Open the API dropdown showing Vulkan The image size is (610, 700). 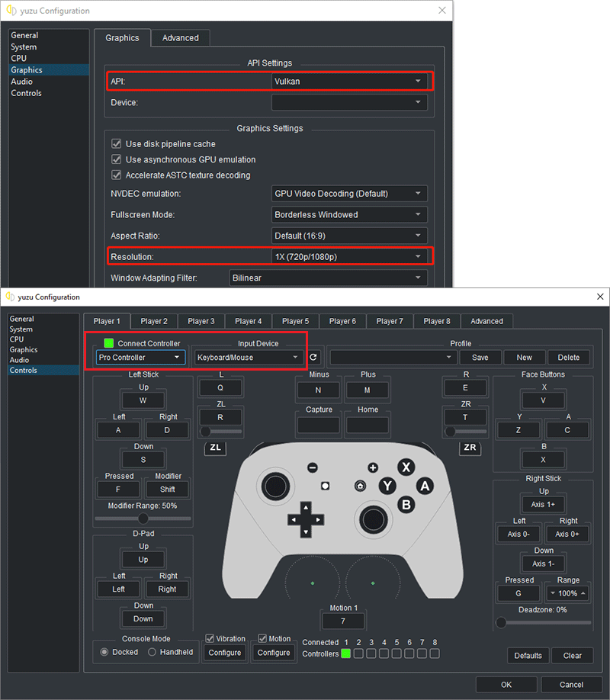pyautogui.click(x=349, y=82)
